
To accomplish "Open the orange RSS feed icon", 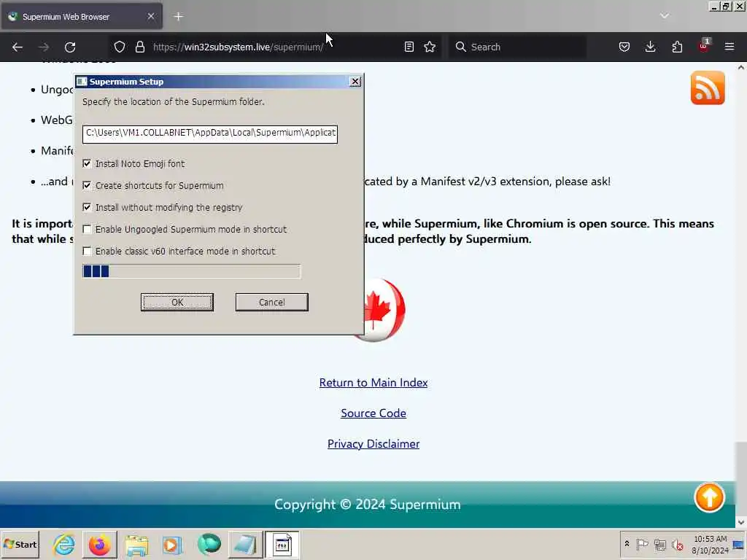I will tap(708, 88).
